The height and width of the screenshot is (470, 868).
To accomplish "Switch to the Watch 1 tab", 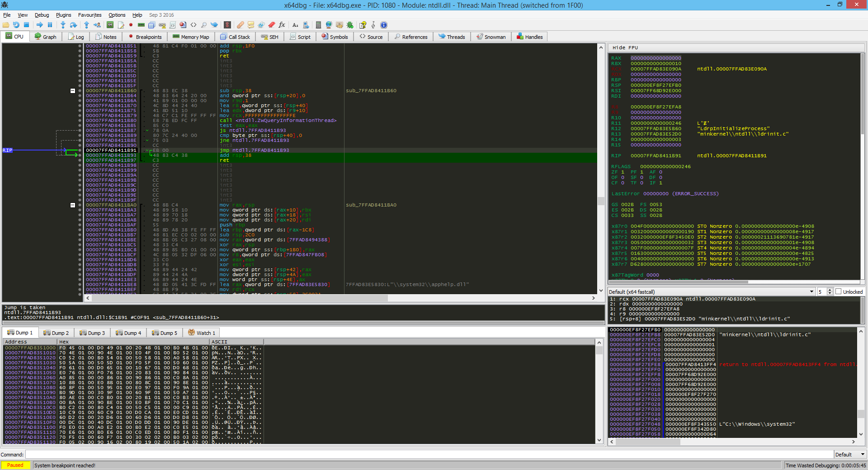I will tap(202, 333).
